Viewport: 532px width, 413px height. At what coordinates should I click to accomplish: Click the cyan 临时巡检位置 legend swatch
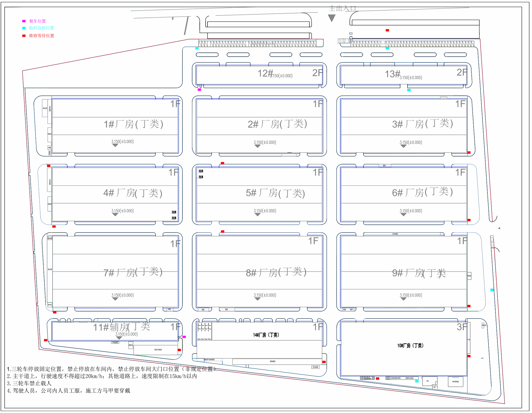click(x=24, y=28)
